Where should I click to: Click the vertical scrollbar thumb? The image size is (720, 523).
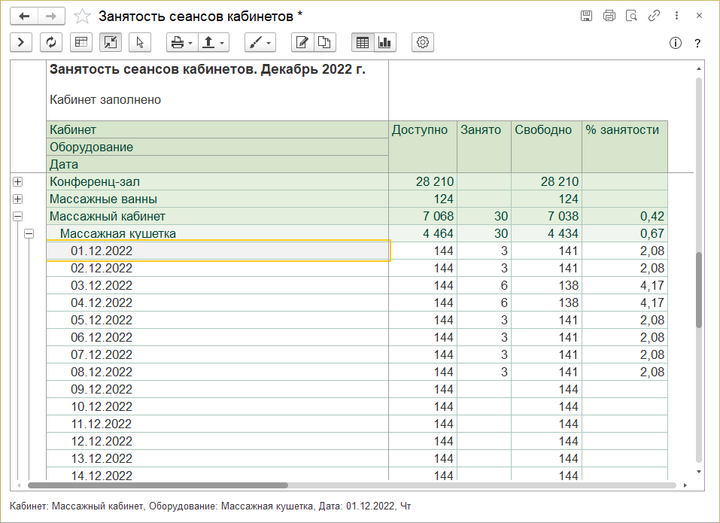pos(699,288)
